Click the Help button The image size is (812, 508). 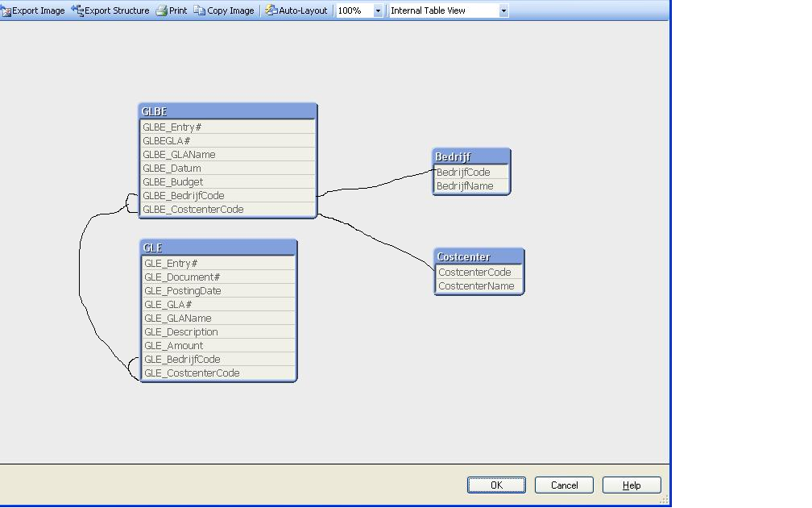click(632, 485)
